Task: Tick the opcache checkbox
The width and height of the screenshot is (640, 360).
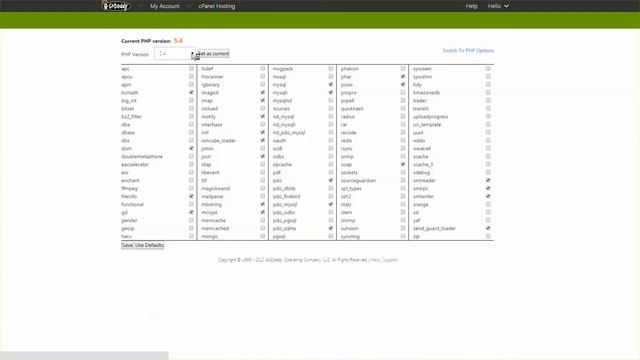Action: point(331,164)
